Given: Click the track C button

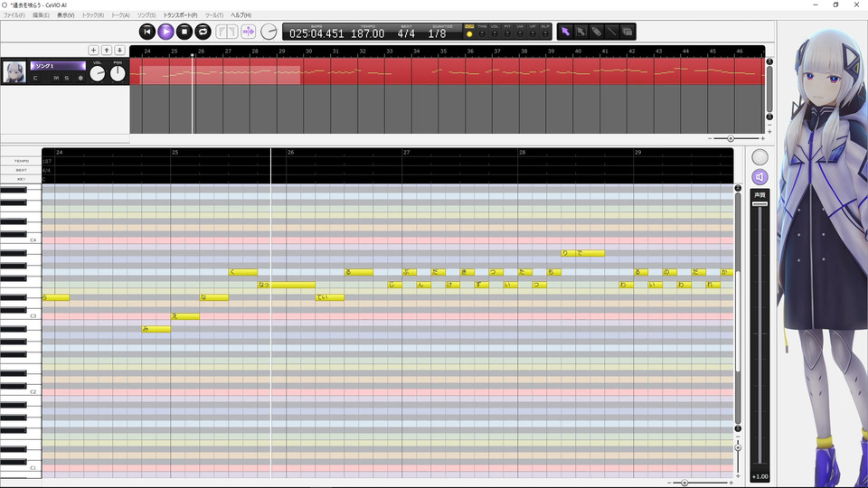Looking at the screenshot, I should [x=35, y=78].
